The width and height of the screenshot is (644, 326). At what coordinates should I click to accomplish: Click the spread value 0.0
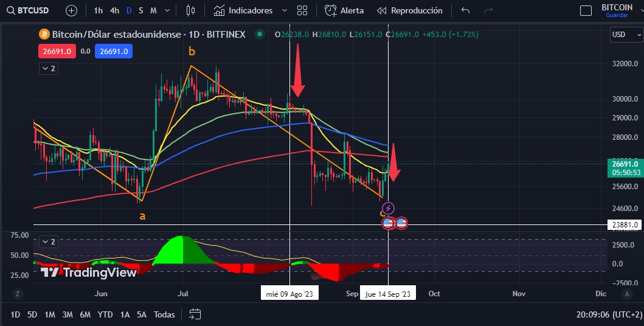point(85,51)
